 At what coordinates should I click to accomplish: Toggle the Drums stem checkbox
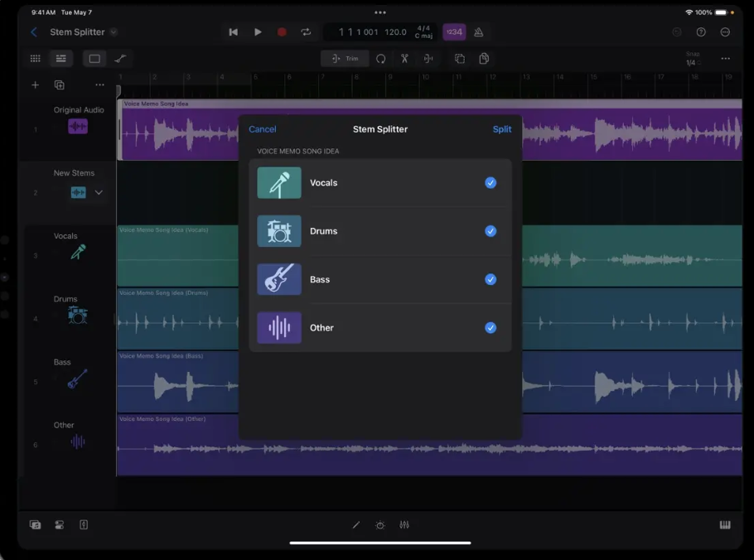491,231
